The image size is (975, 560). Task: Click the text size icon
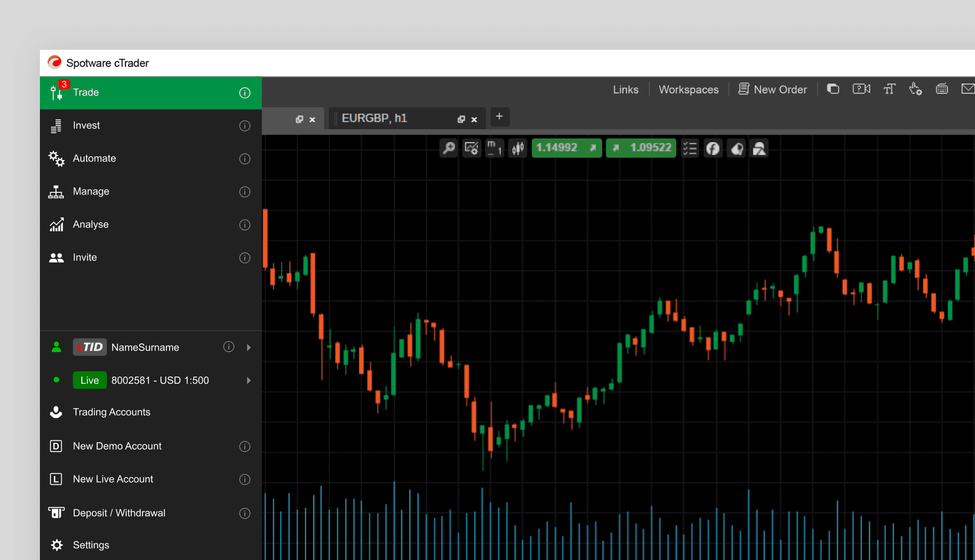[889, 89]
